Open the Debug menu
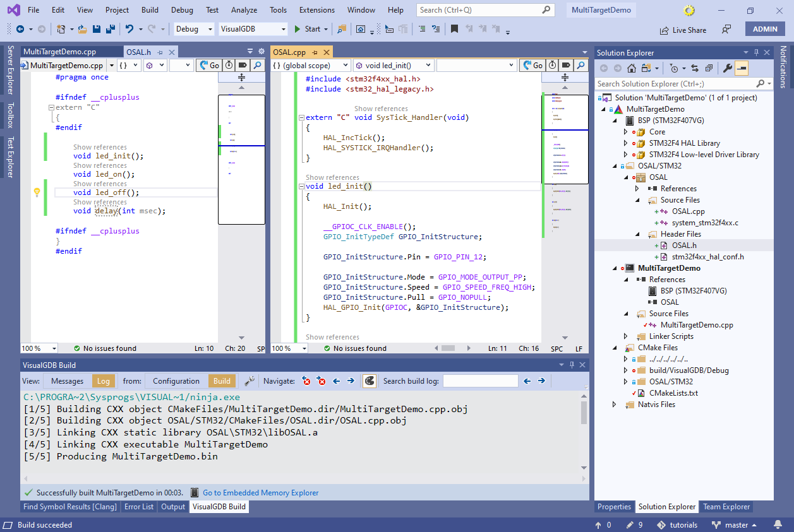Image resolution: width=794 pixels, height=532 pixels. point(182,10)
